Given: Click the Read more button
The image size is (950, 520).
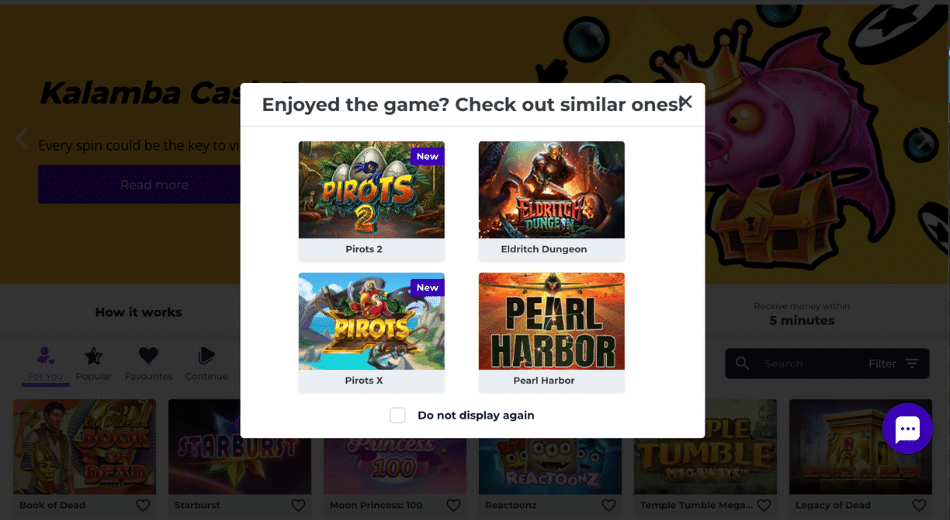Looking at the screenshot, I should coord(154,184).
